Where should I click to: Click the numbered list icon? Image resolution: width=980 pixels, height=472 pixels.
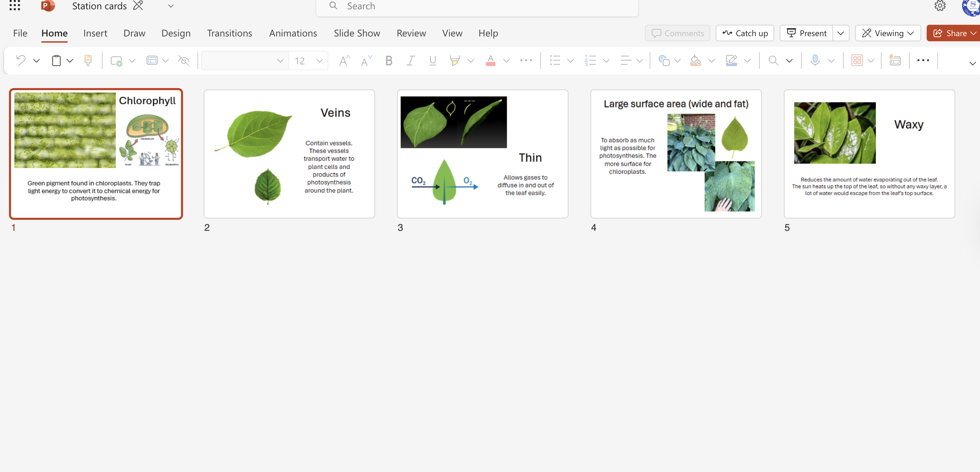590,60
